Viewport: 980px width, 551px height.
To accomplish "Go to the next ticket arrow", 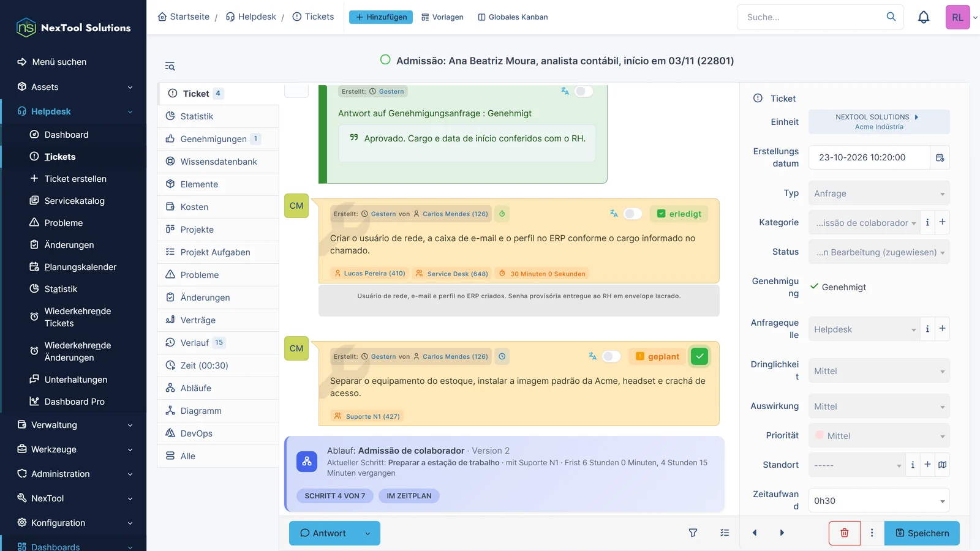I will tap(782, 533).
